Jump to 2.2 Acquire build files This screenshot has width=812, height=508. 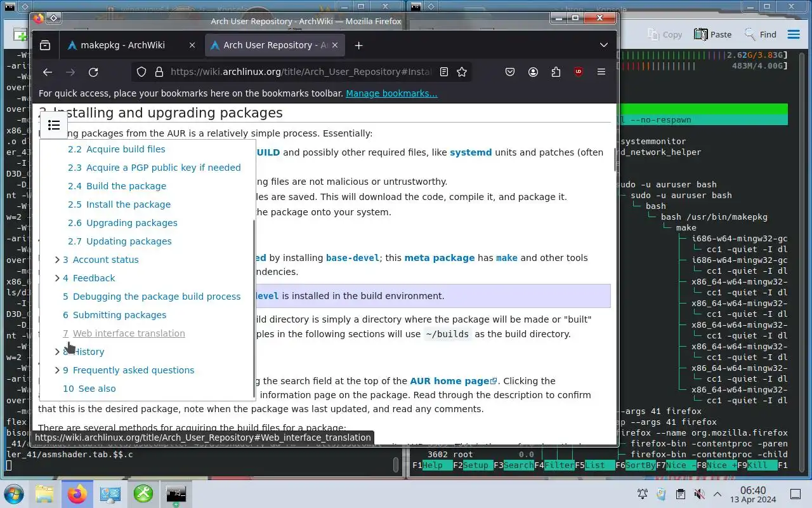pyautogui.click(x=117, y=149)
